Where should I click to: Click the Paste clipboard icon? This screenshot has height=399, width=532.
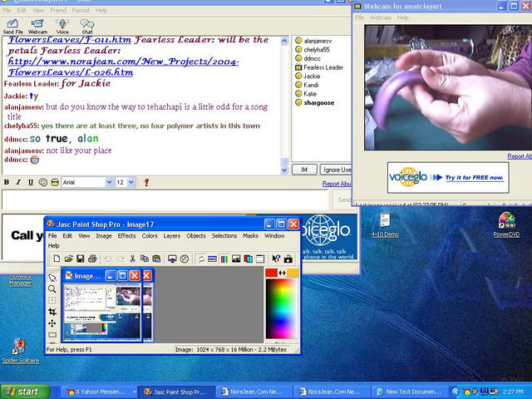coord(156,259)
